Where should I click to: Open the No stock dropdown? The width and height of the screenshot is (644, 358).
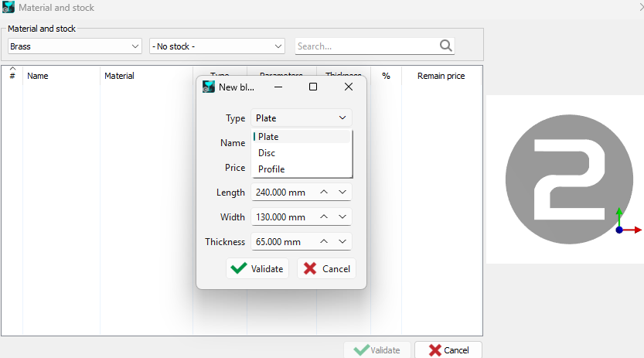point(217,46)
